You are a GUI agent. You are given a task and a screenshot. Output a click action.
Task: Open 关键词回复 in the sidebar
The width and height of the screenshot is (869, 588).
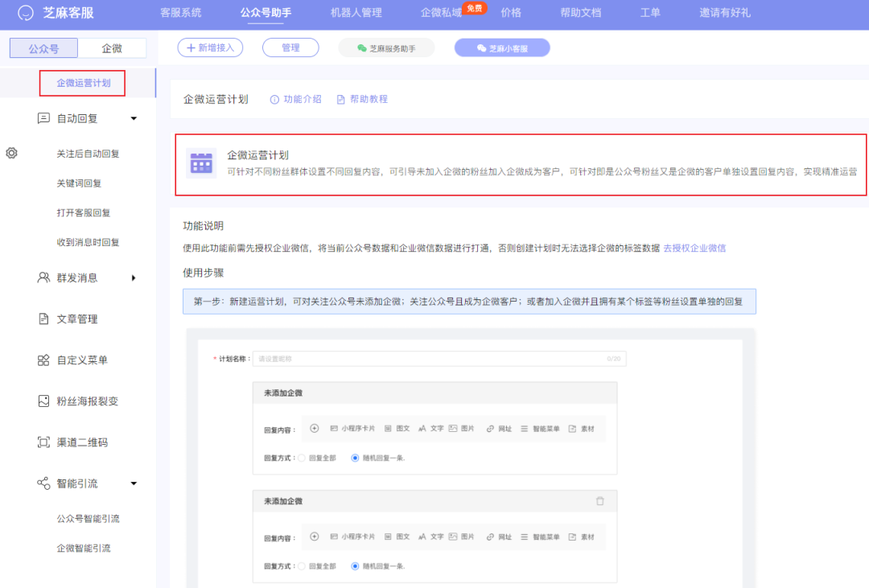tap(79, 183)
